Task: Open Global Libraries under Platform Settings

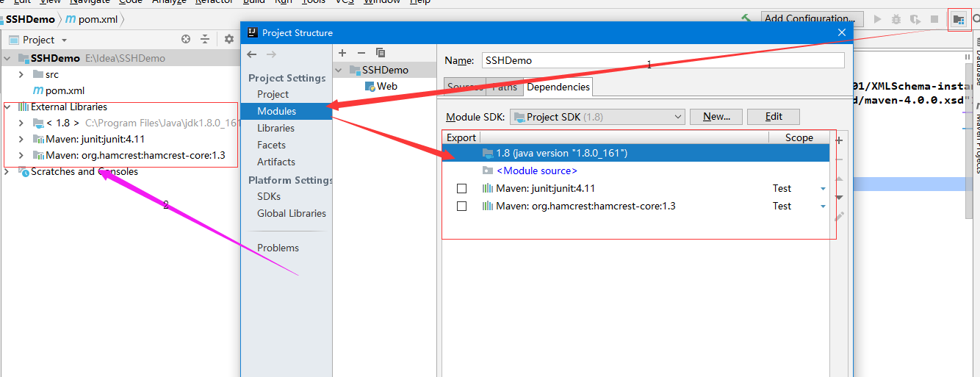Action: (292, 213)
